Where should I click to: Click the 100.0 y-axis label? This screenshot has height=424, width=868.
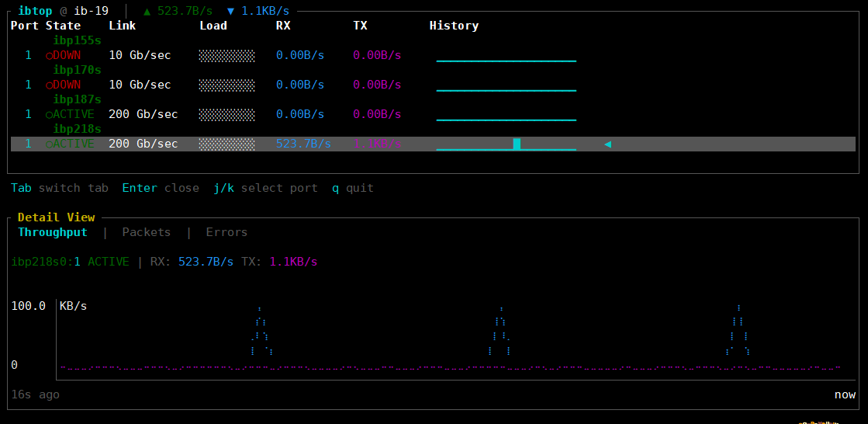coord(28,306)
